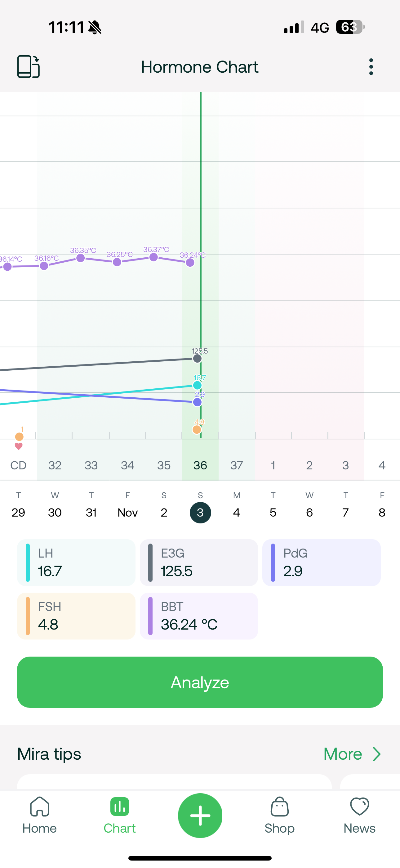Tap the rotate device icon
This screenshot has height=868, width=400.
(x=29, y=67)
